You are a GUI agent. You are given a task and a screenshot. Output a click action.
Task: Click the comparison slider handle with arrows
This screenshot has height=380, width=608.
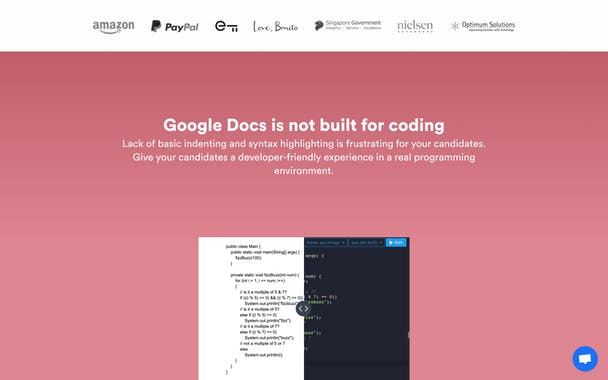(x=304, y=309)
